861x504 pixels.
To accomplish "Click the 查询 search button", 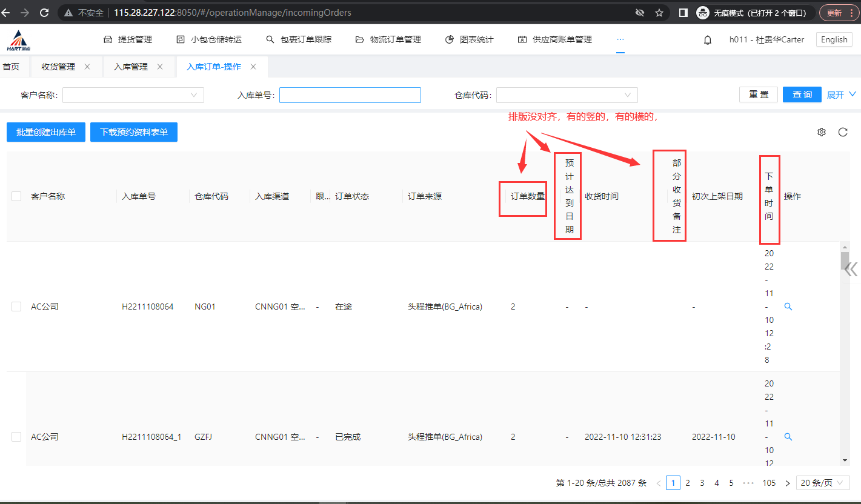I will [802, 94].
